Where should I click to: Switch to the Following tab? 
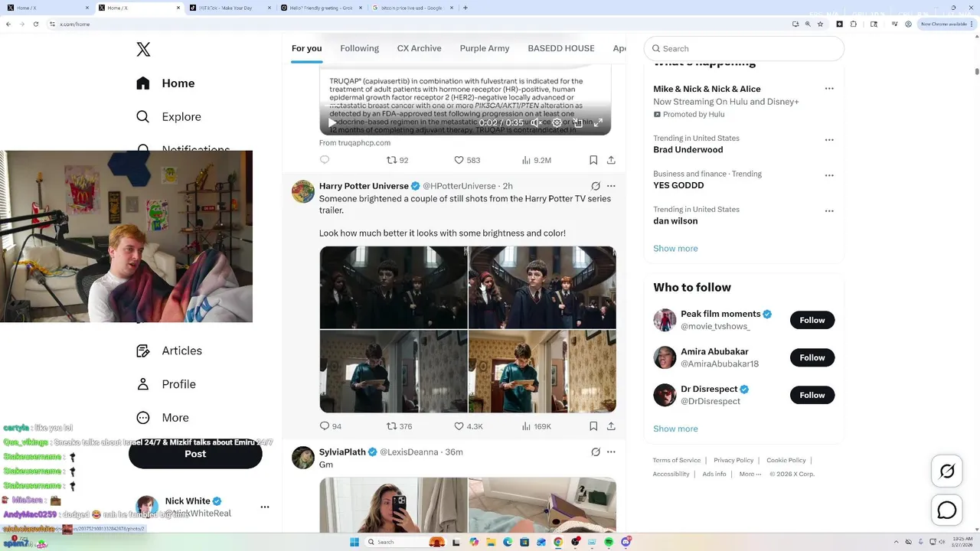click(359, 48)
